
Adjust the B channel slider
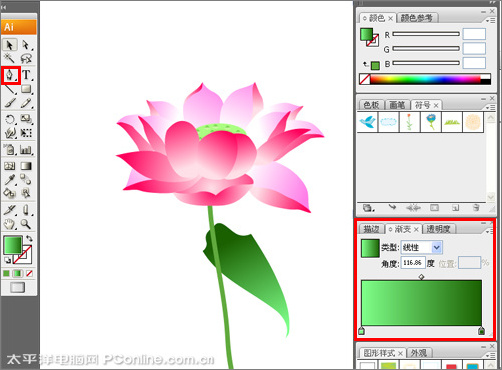426,63
